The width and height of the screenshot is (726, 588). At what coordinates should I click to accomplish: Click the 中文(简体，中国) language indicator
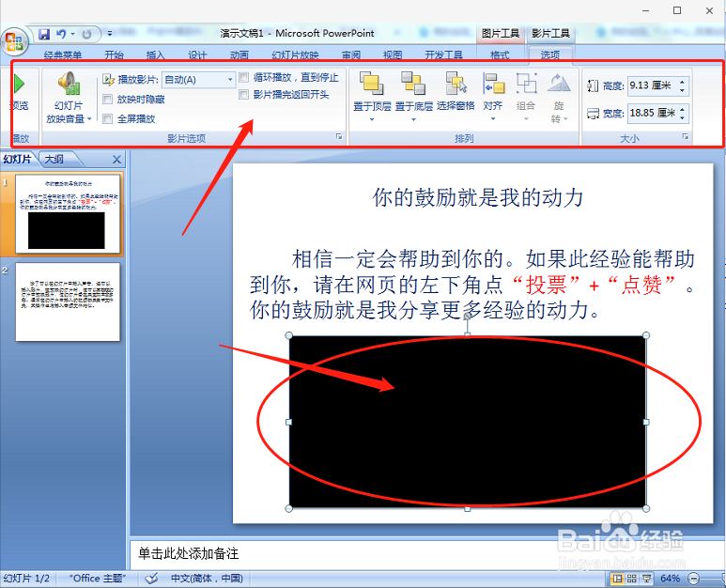(x=207, y=579)
